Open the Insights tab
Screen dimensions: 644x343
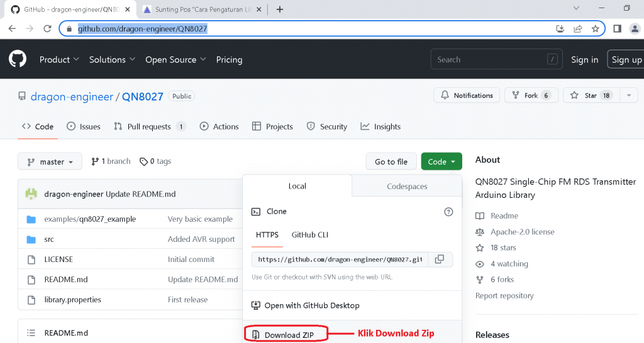[380, 126]
